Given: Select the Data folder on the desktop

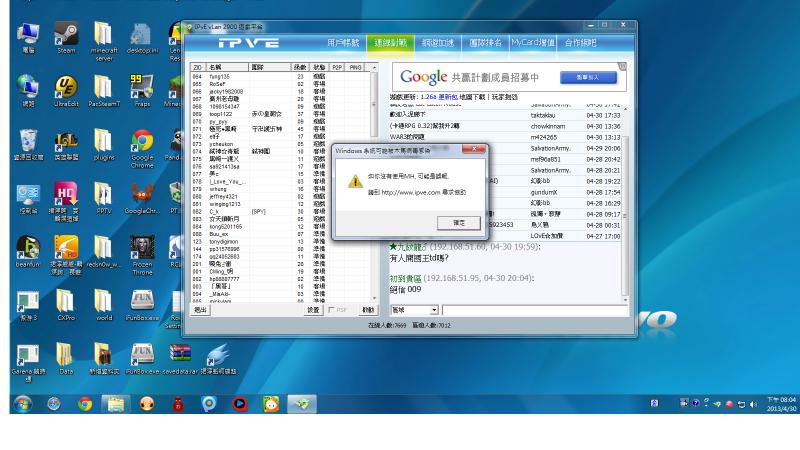Looking at the screenshot, I should (66, 359).
